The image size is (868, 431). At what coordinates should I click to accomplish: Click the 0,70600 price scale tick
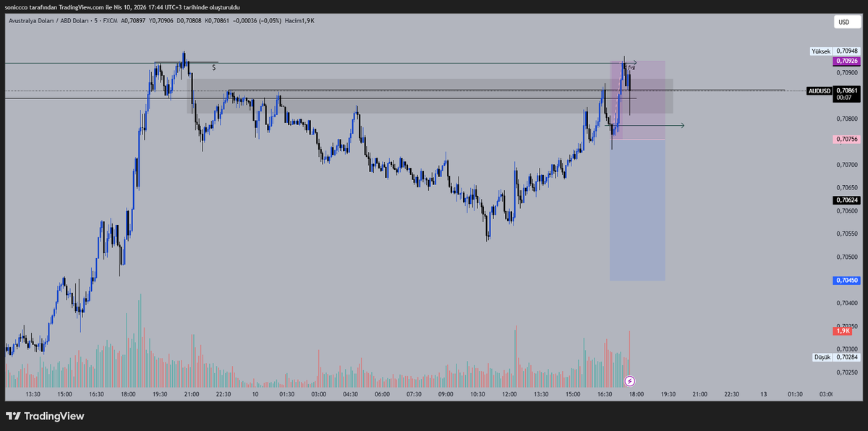tap(846, 211)
